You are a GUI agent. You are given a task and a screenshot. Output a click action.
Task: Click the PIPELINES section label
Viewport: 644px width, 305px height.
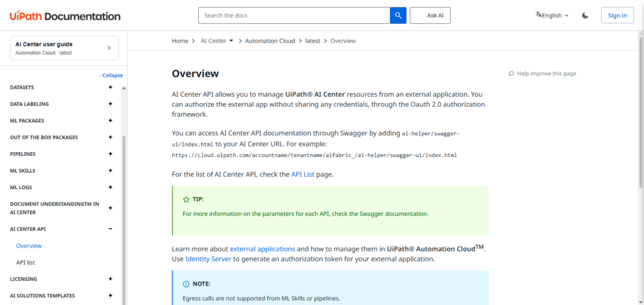coord(23,154)
